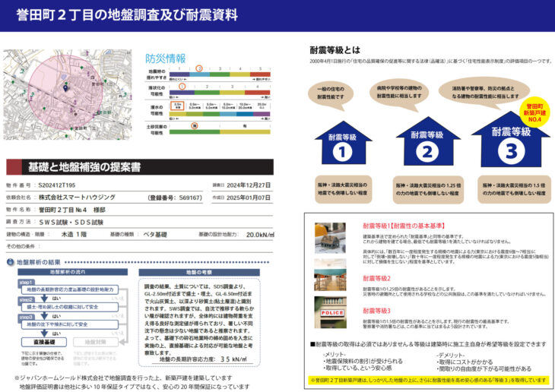Click the 耐震等級 1 house icon
This screenshot has width=555, height=392.
pyautogui.click(x=343, y=143)
